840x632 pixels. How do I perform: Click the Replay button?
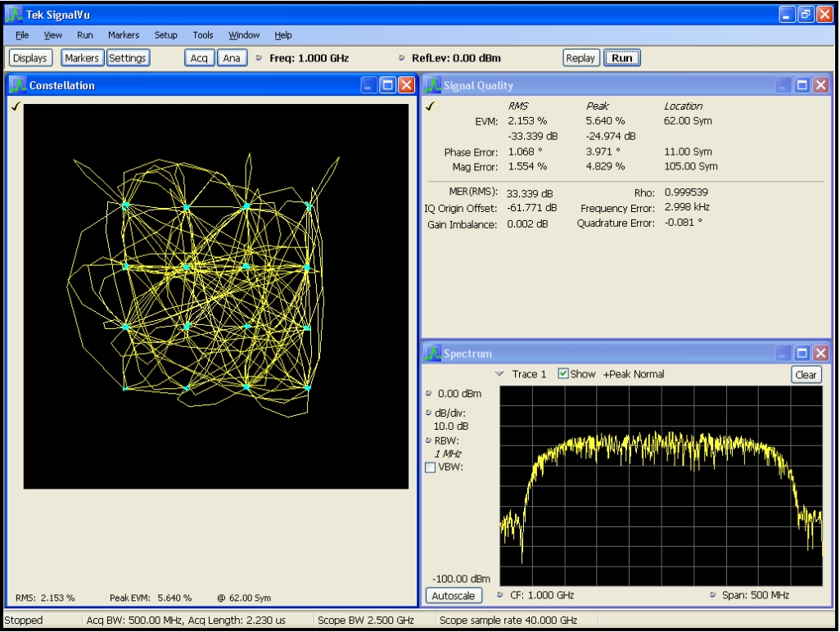pos(580,58)
